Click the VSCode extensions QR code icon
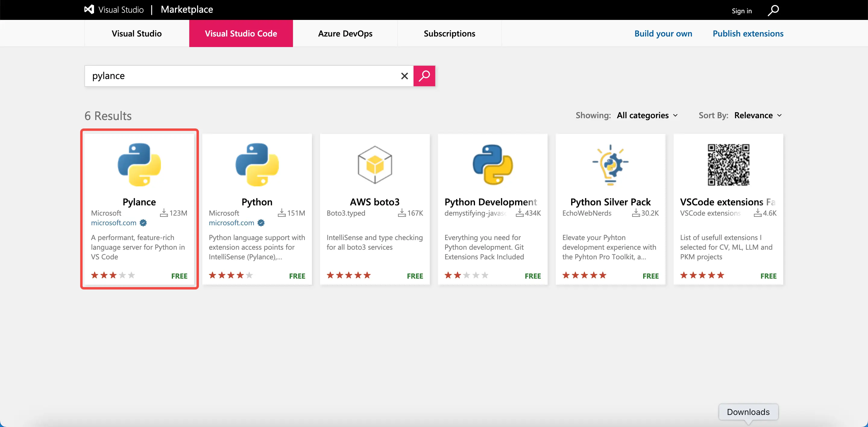 (x=728, y=164)
